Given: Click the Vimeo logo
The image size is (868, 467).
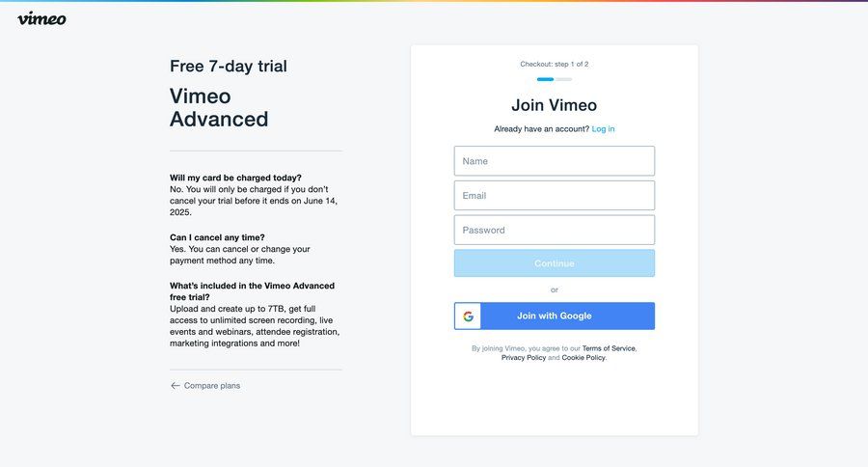Looking at the screenshot, I should pos(41,17).
